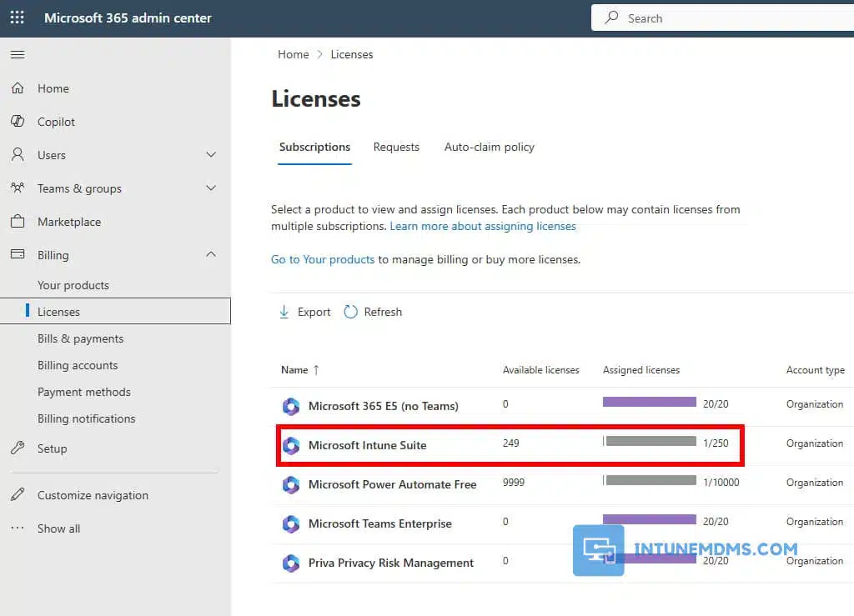
Task: Click the Billing card icon
Action: click(x=18, y=254)
